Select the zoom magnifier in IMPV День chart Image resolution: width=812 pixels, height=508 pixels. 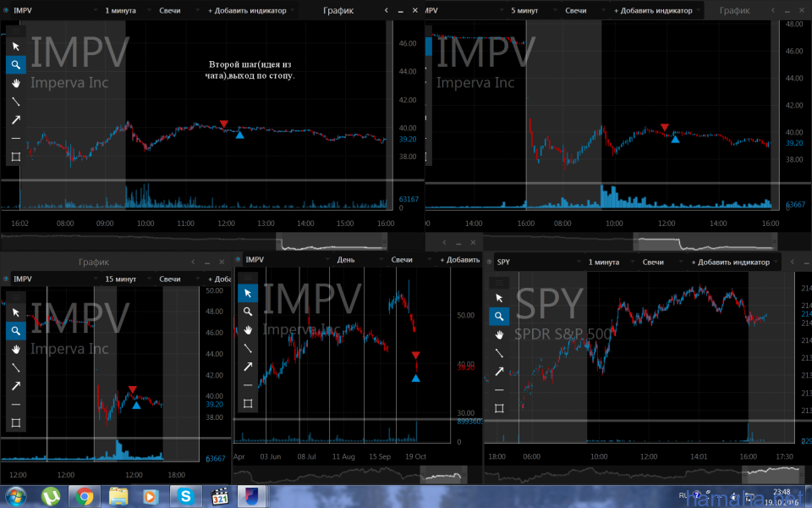point(248,312)
